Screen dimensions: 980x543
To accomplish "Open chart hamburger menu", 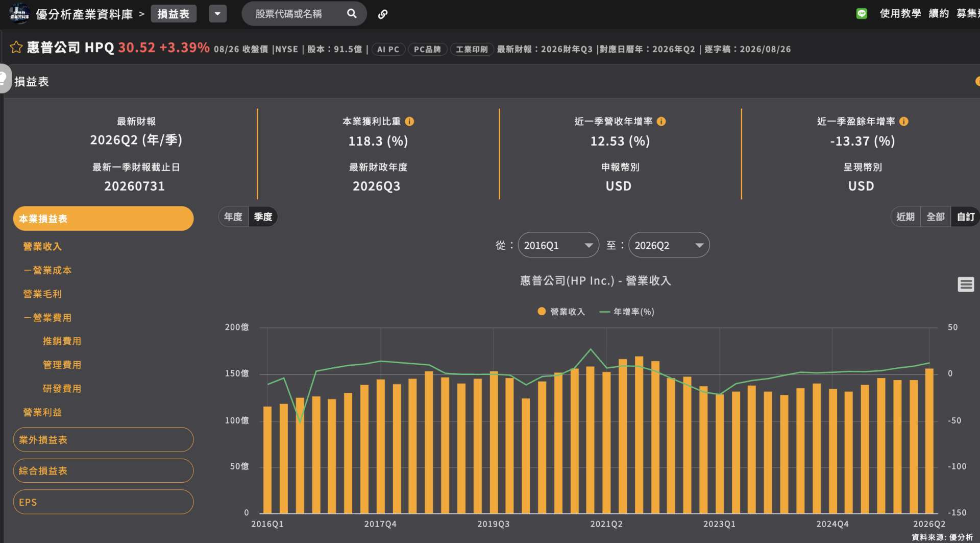I will pyautogui.click(x=966, y=285).
